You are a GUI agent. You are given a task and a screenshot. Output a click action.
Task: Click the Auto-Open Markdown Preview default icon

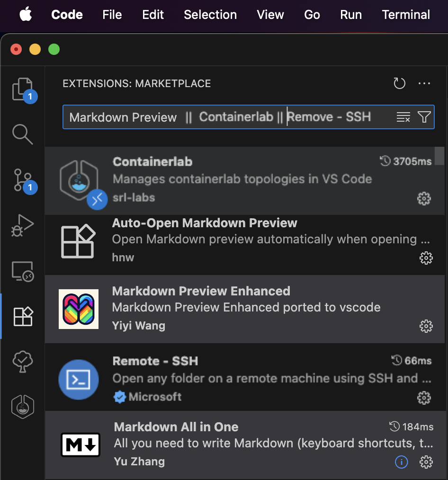[x=78, y=241]
